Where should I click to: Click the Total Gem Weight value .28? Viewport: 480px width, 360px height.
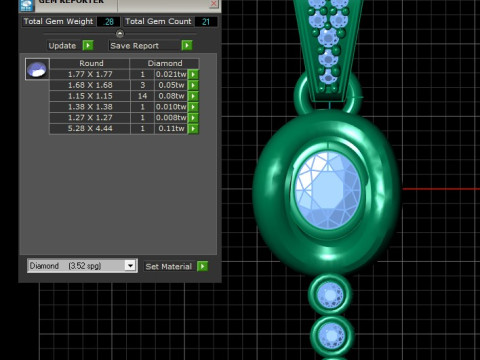click(x=109, y=22)
